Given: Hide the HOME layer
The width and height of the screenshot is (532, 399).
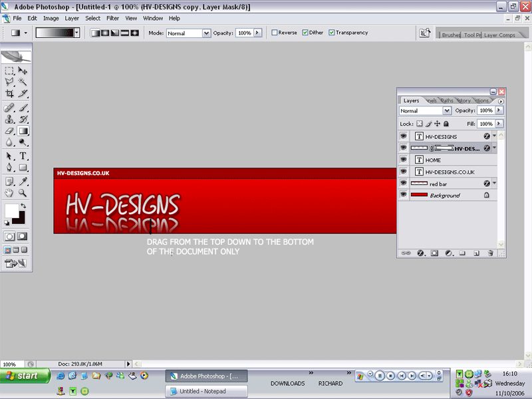Looking at the screenshot, I should [404, 160].
